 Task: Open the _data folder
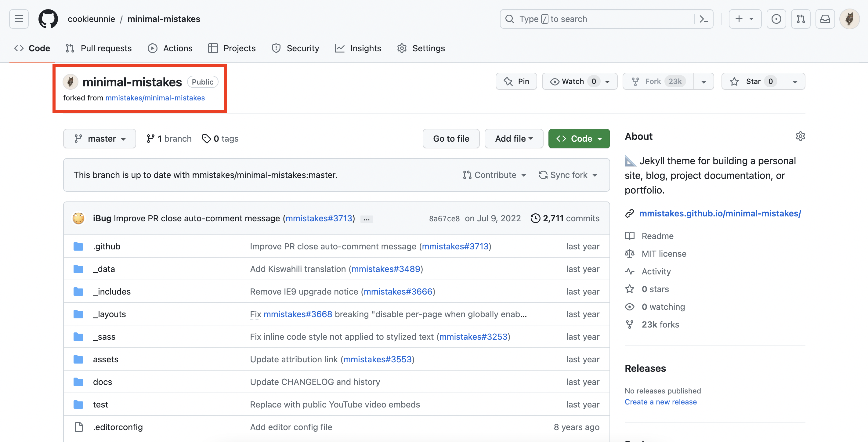point(104,269)
